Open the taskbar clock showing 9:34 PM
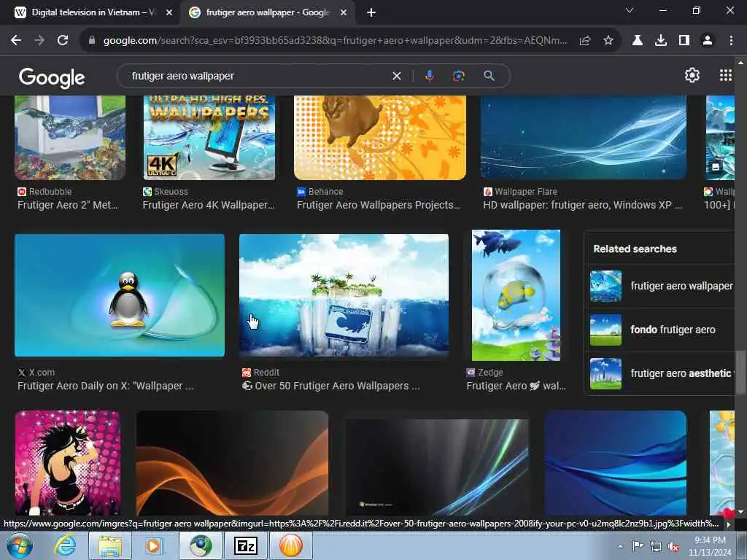The width and height of the screenshot is (747, 560). click(x=710, y=546)
